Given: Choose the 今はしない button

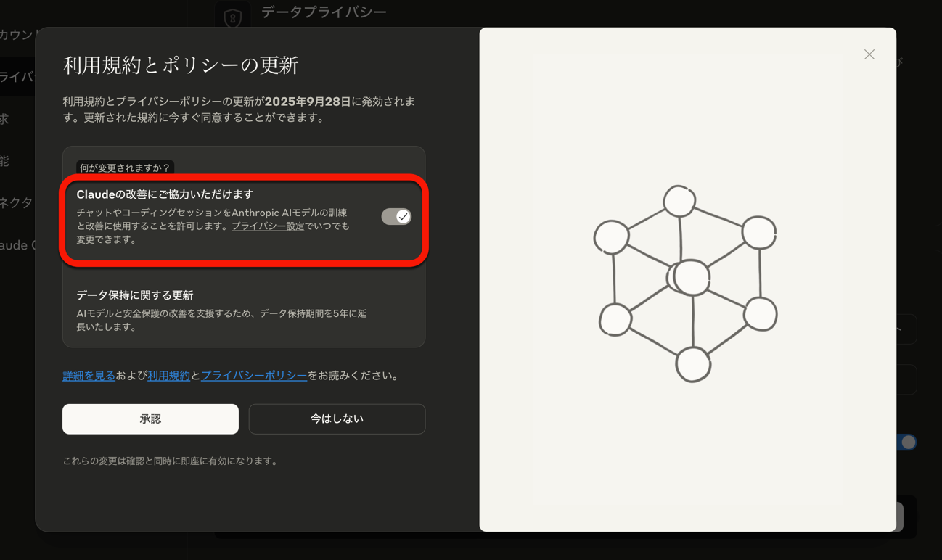Looking at the screenshot, I should click(x=337, y=419).
